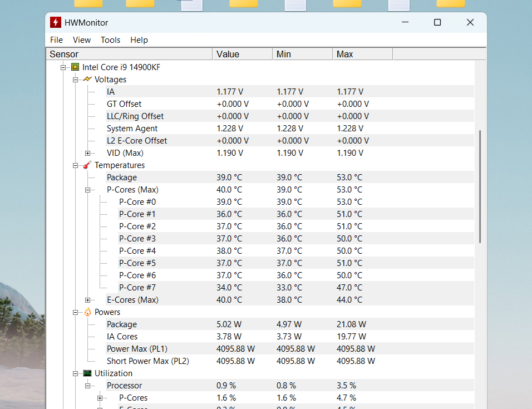Click the Max column header
This screenshot has width=532, height=409.
click(x=363, y=54)
